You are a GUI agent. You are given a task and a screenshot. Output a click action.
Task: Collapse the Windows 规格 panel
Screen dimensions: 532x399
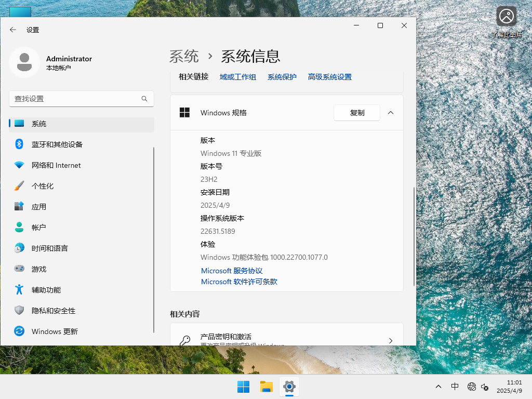coord(391,112)
